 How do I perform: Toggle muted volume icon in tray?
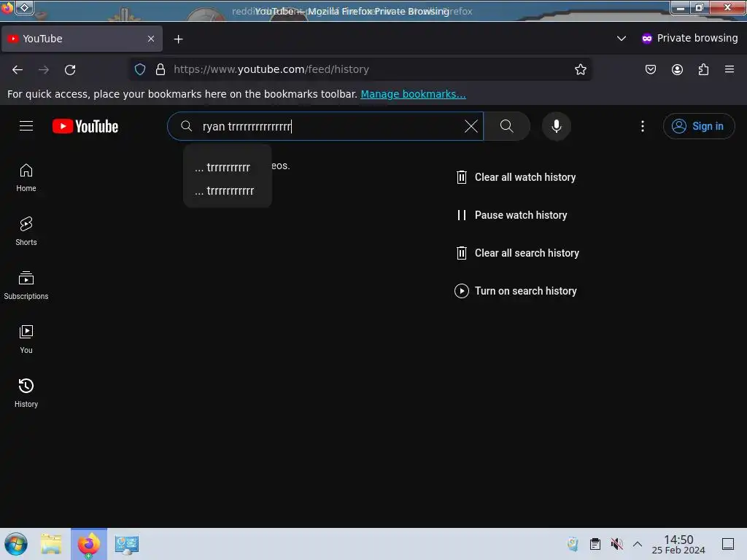616,544
